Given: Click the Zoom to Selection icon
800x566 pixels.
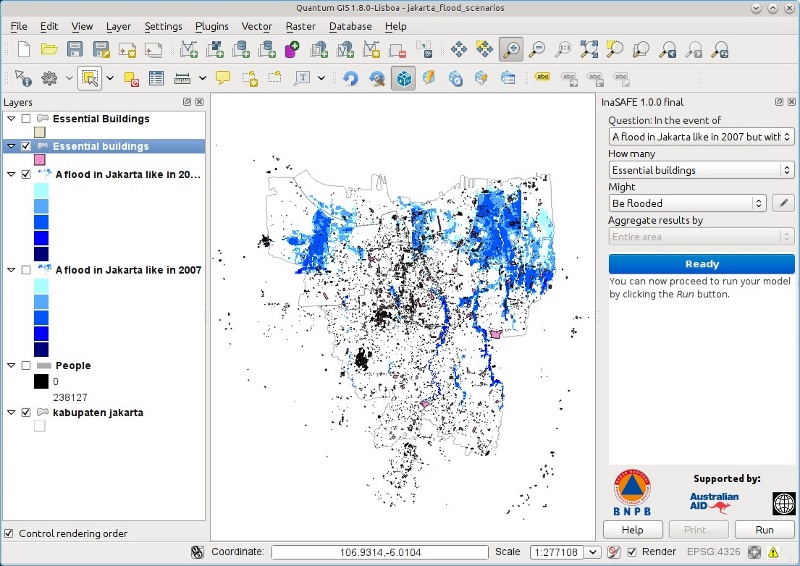Looking at the screenshot, I should tap(615, 50).
